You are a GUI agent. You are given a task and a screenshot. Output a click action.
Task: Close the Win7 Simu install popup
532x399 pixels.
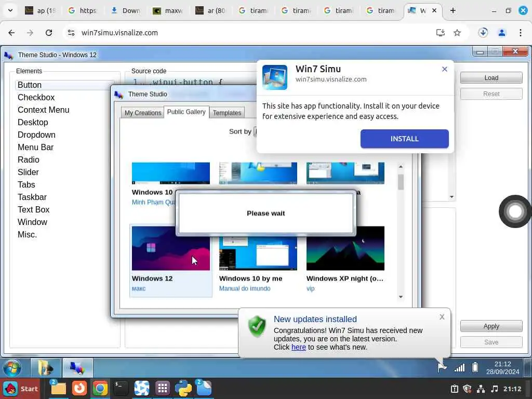coord(445,69)
